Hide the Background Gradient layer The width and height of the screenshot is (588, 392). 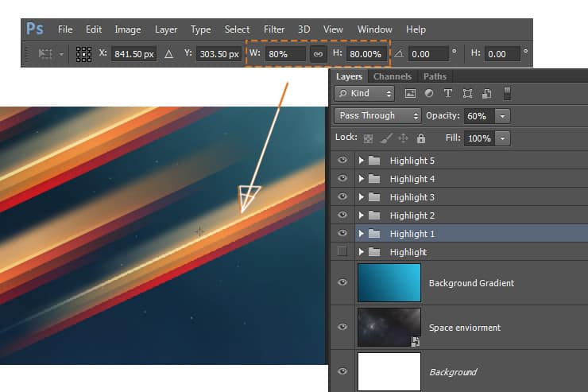click(x=342, y=282)
